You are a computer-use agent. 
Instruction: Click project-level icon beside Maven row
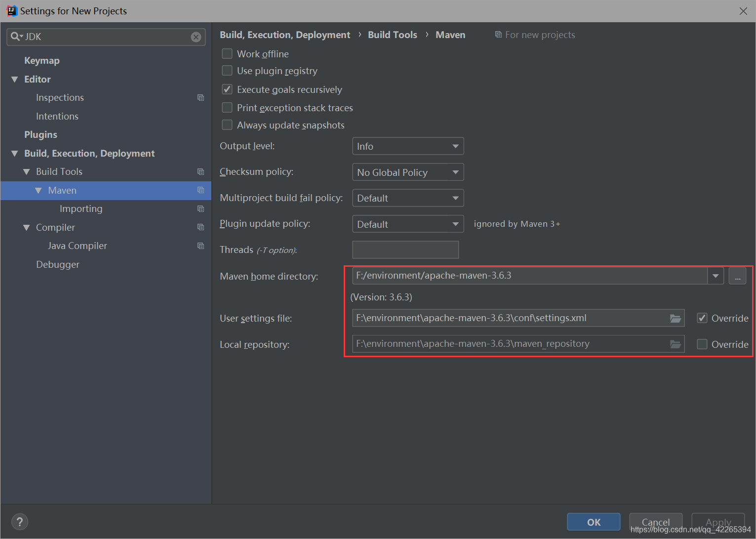click(200, 190)
